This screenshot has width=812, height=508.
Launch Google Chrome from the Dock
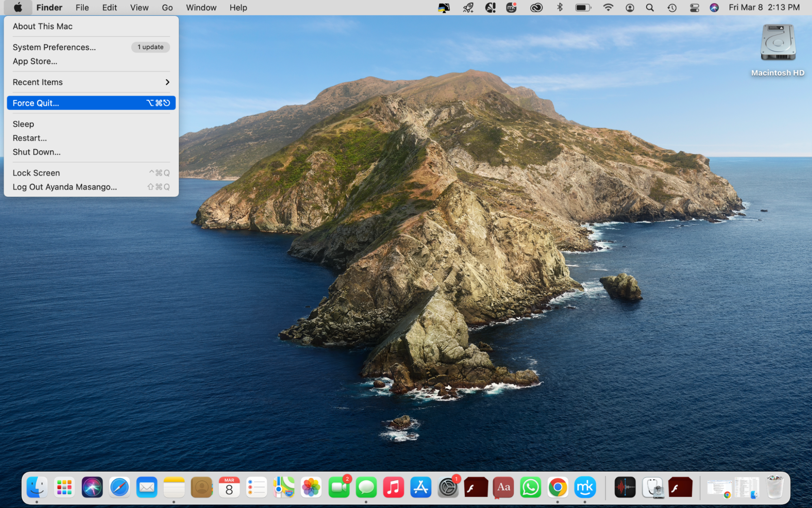tap(558, 487)
